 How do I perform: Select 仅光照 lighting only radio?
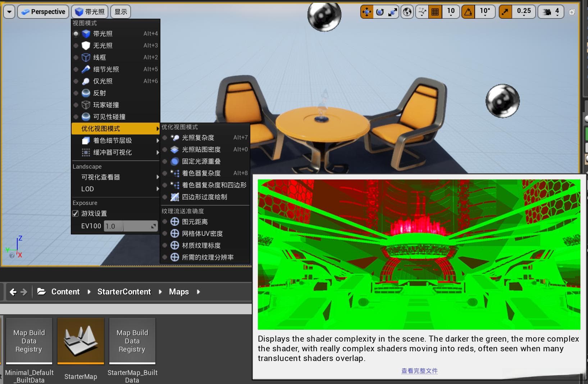click(76, 81)
